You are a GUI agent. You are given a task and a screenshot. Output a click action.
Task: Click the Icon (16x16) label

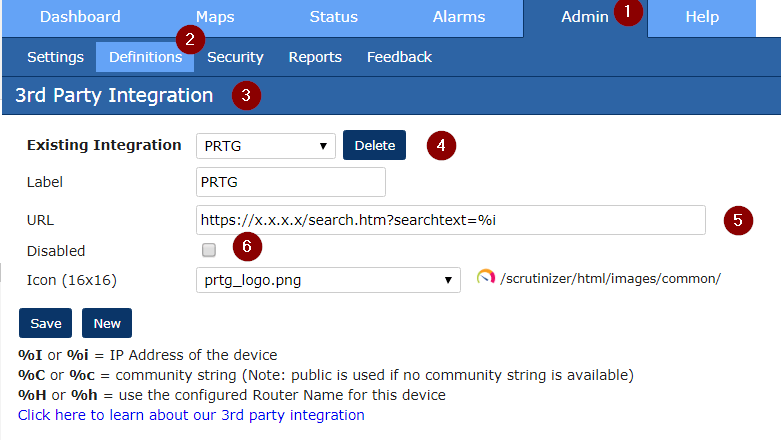[72, 280]
